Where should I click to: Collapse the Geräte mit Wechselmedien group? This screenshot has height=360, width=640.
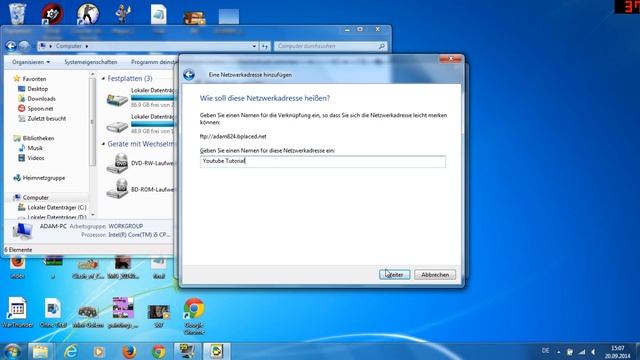coord(103,144)
